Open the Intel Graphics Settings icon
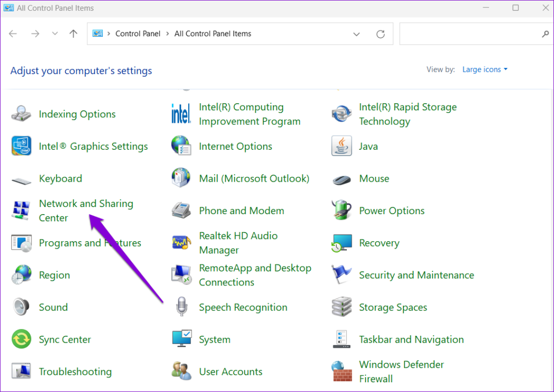Screen dimensions: 554x392 pyautogui.click(x=21, y=146)
